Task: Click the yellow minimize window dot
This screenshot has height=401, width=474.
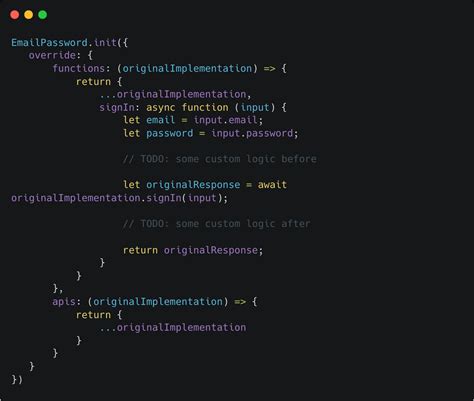Action: pos(29,15)
